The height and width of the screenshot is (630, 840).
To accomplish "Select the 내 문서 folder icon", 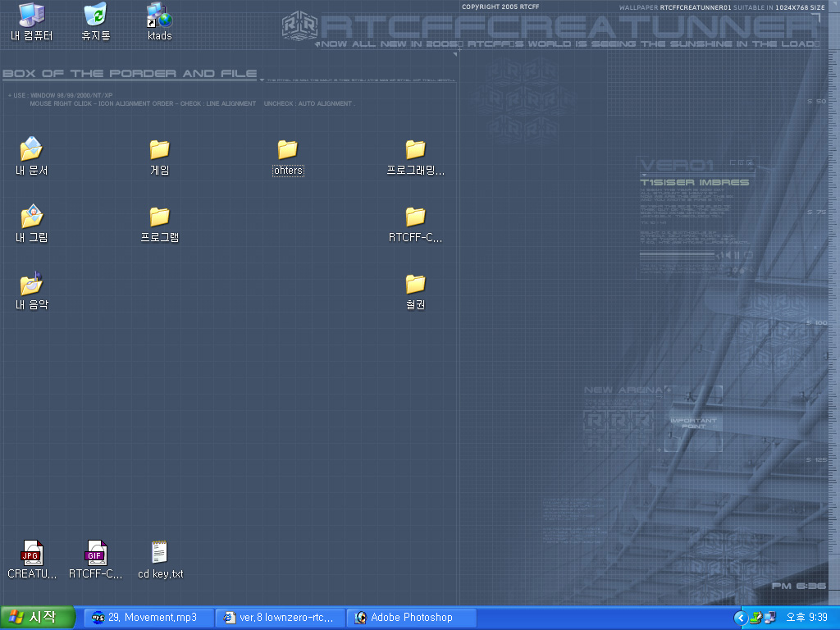I will [31, 149].
